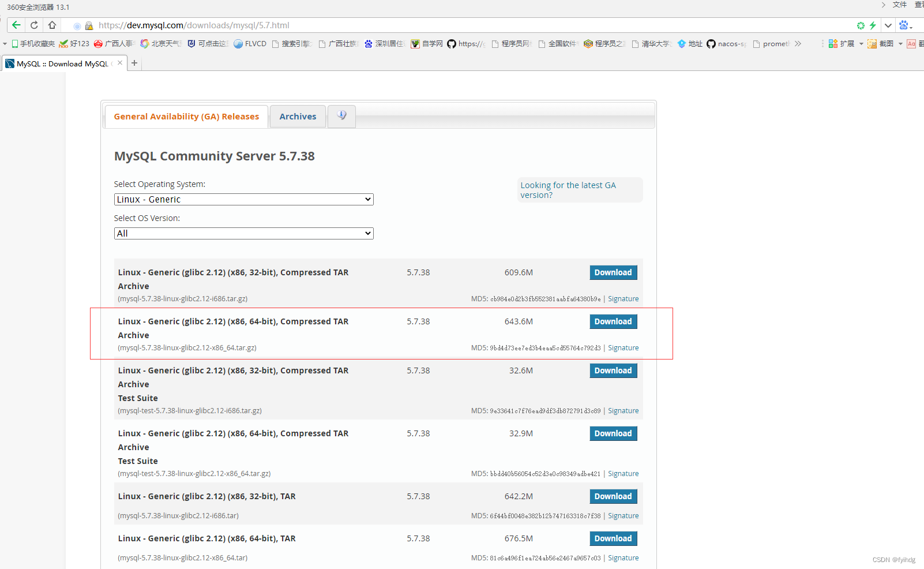Switch to General Availability (GA) Releases tab
The image size is (924, 569).
pyautogui.click(x=186, y=117)
